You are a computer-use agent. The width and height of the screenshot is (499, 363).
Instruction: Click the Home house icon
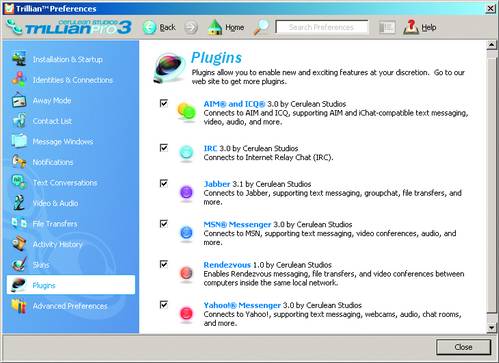coord(215,27)
